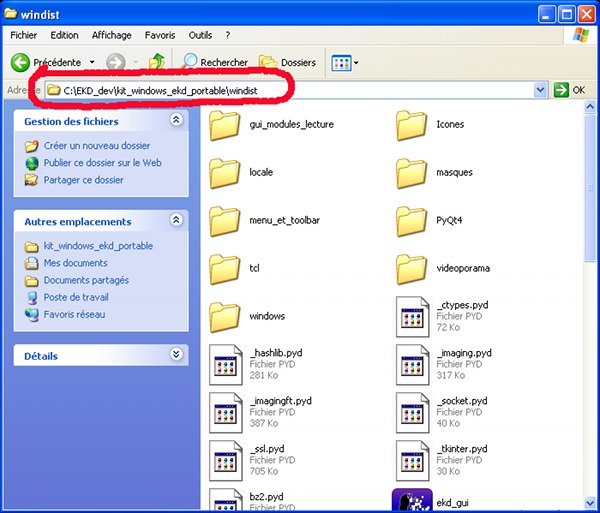Select the ekd_gui application icon

pos(412,500)
